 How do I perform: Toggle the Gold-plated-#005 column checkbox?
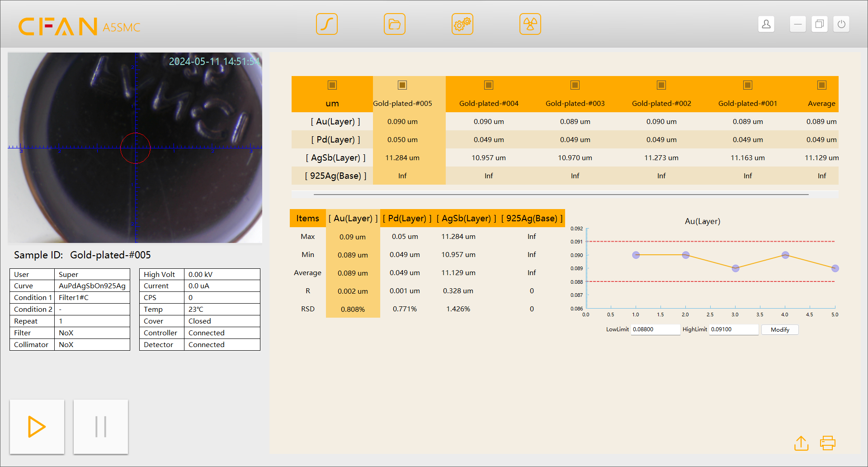coord(402,85)
